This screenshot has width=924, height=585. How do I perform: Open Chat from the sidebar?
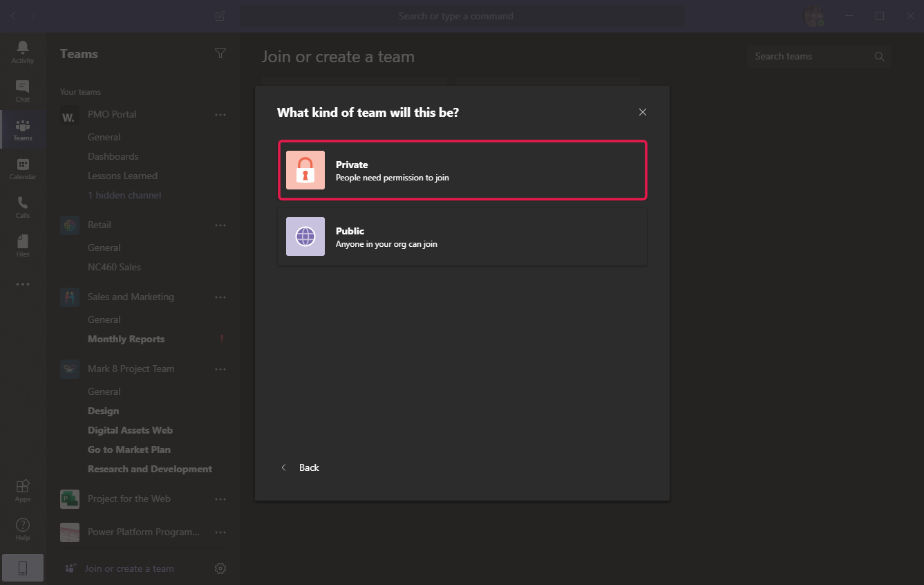23,91
